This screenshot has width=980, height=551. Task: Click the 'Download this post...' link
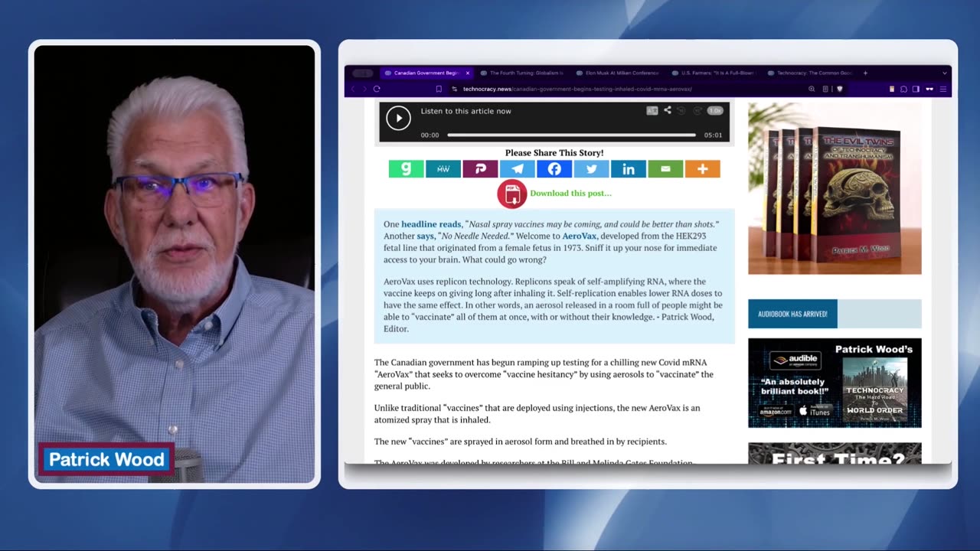(570, 193)
